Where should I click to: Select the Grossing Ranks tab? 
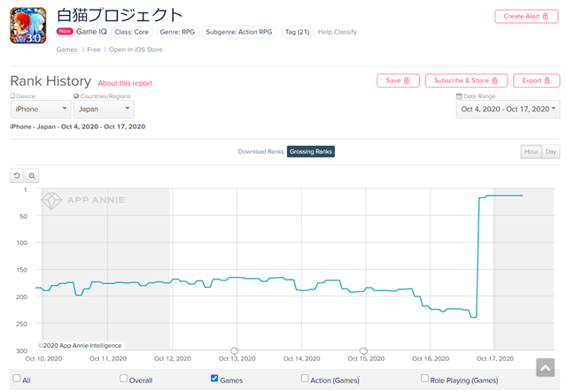pyautogui.click(x=311, y=151)
